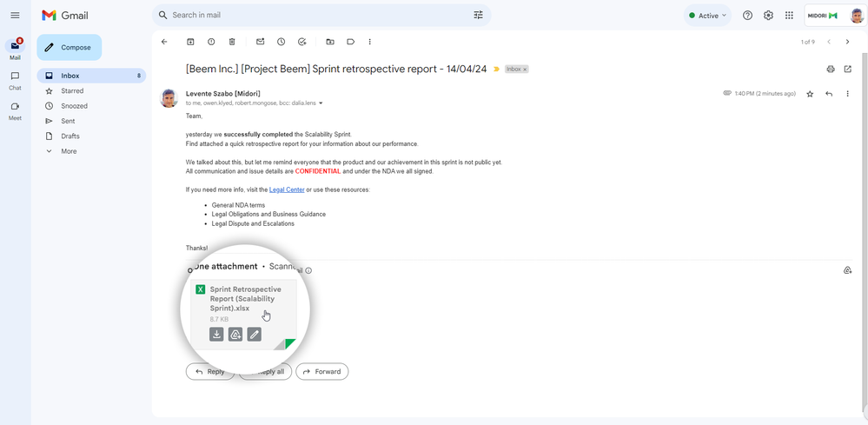The height and width of the screenshot is (425, 868).
Task: Open the Sent folder
Action: pos(68,121)
